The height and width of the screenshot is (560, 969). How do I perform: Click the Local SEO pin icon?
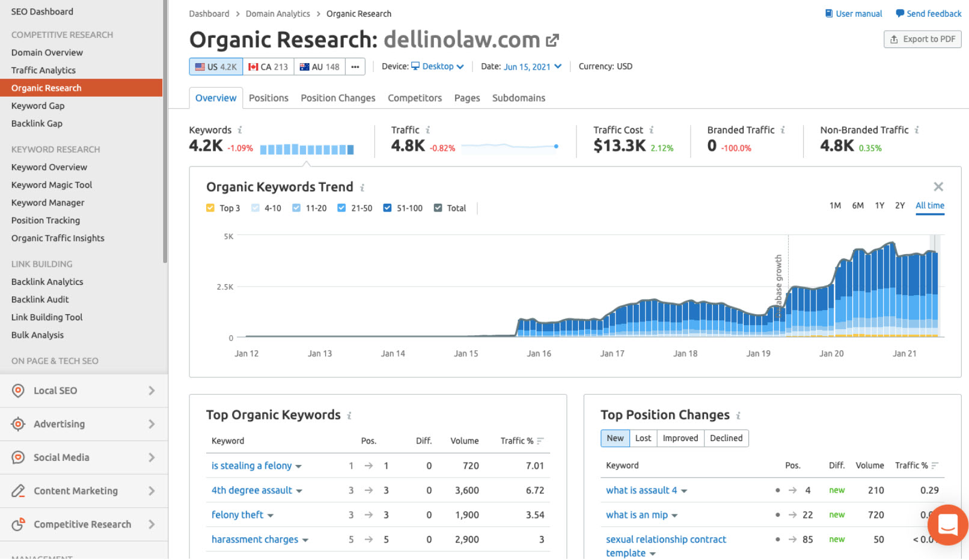point(18,391)
